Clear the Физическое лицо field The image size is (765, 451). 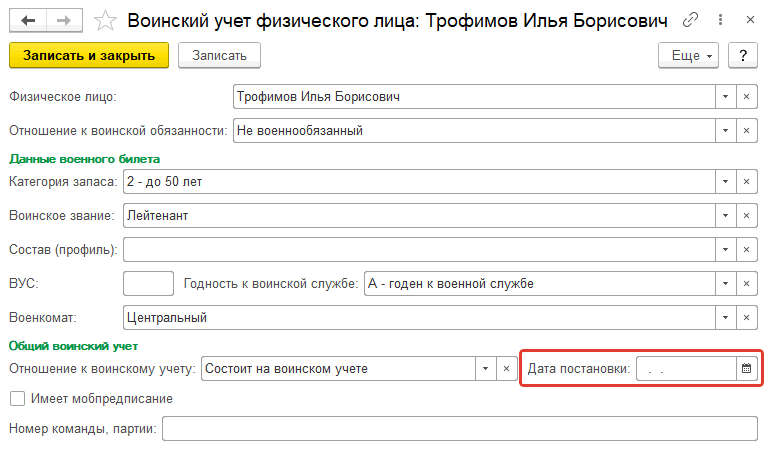pos(746,97)
